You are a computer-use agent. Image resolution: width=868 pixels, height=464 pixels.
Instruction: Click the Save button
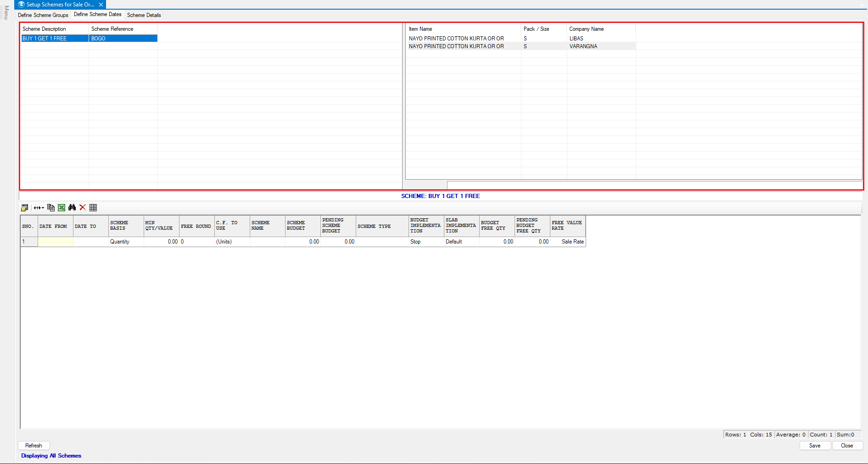[815, 446]
